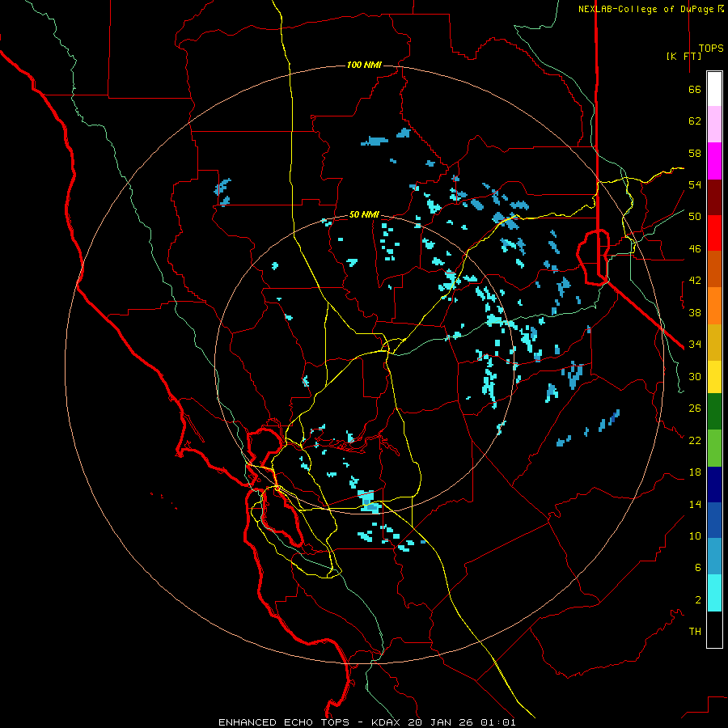Click the orange 42 K FT legend swatch
Image resolution: width=728 pixels, height=728 pixels.
[714, 306]
